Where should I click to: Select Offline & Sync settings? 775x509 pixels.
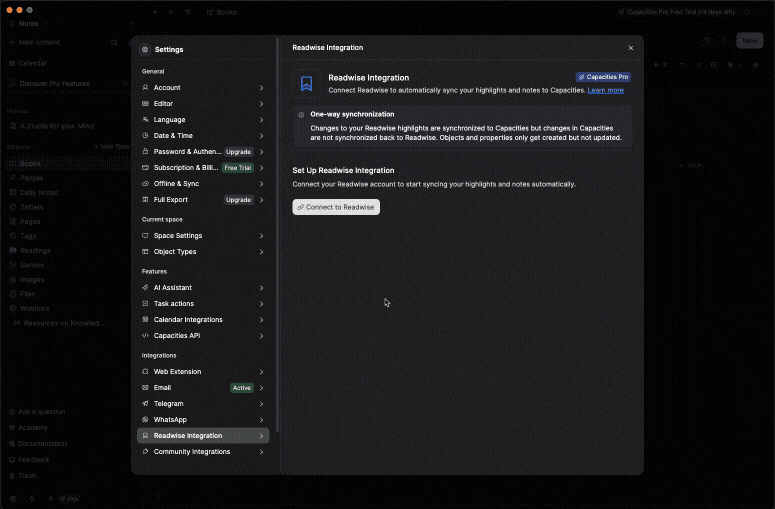176,184
